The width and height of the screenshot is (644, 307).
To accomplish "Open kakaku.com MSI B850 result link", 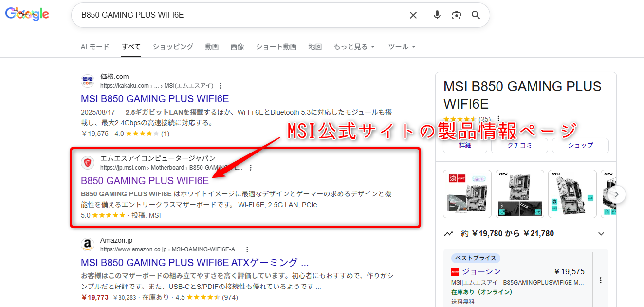I will [155, 99].
